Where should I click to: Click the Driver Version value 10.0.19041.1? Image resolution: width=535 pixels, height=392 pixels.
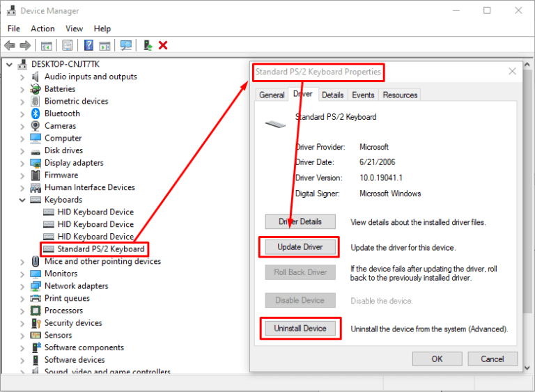pyautogui.click(x=381, y=178)
